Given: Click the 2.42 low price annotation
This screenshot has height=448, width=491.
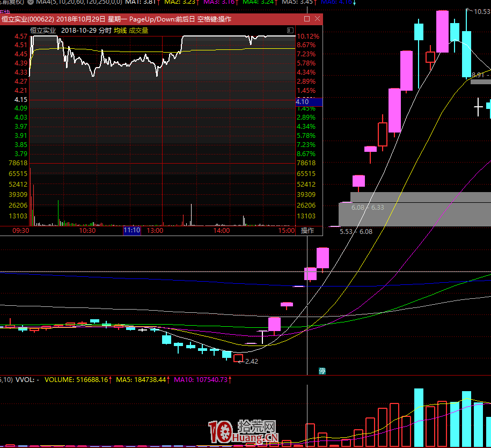Looking at the screenshot, I should (x=251, y=361).
